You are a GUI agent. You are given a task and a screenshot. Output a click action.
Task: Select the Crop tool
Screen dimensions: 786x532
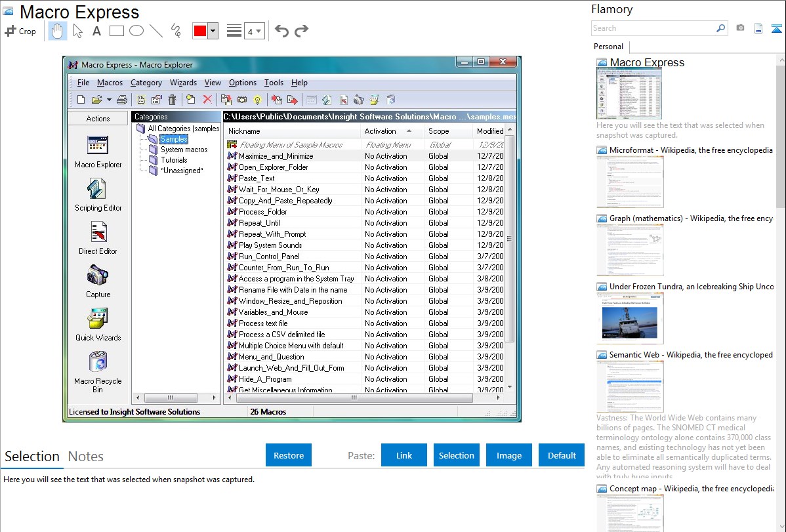20,31
